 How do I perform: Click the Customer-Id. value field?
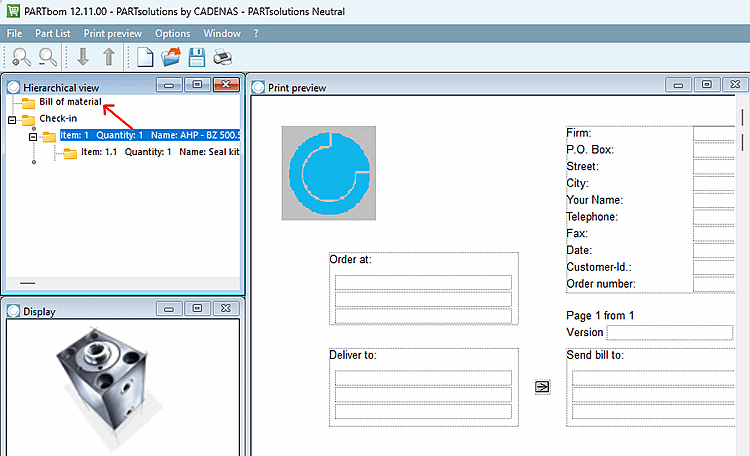[714, 267]
